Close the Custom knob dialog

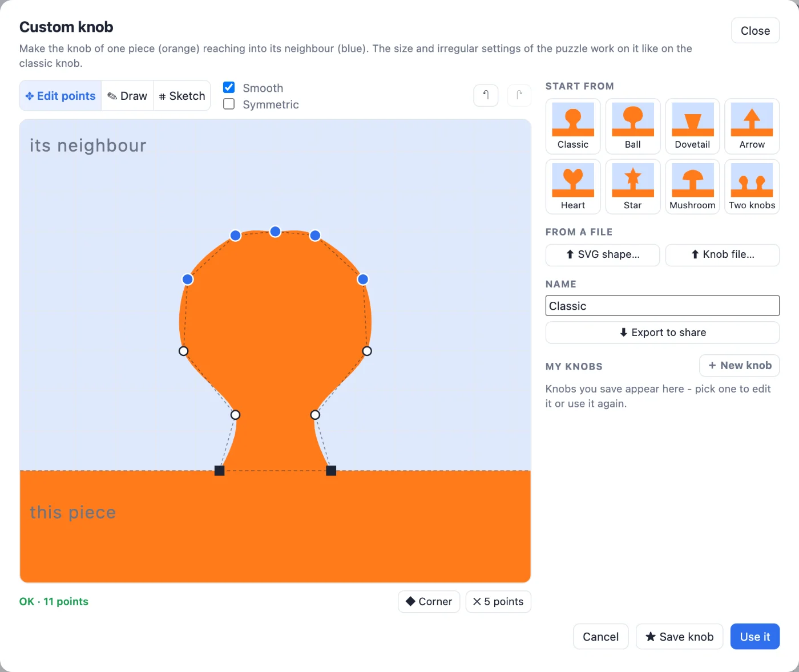(755, 31)
